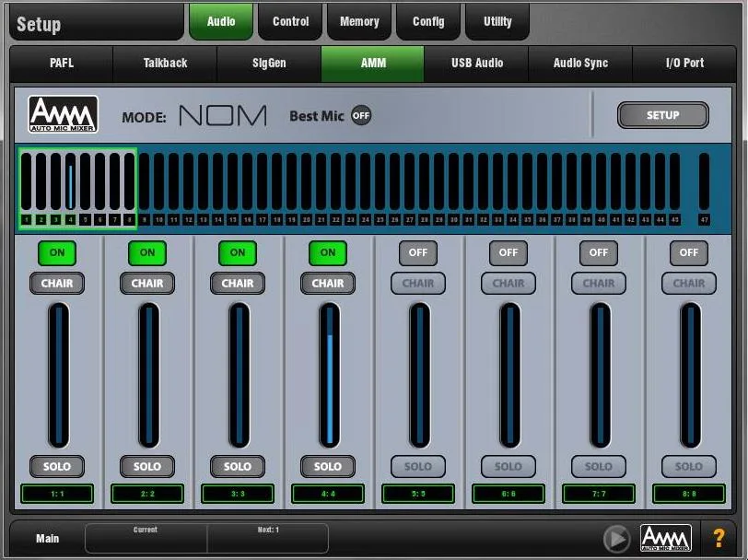The image size is (748, 560).
Task: Click the AMM Auto Mic Mixer logo
Action: point(63,114)
